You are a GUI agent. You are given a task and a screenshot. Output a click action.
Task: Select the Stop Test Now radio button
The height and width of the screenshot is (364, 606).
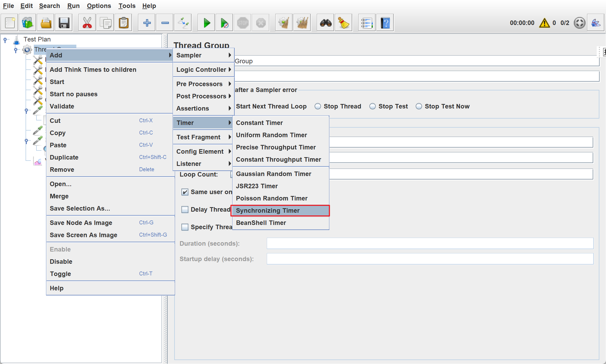coord(419,106)
